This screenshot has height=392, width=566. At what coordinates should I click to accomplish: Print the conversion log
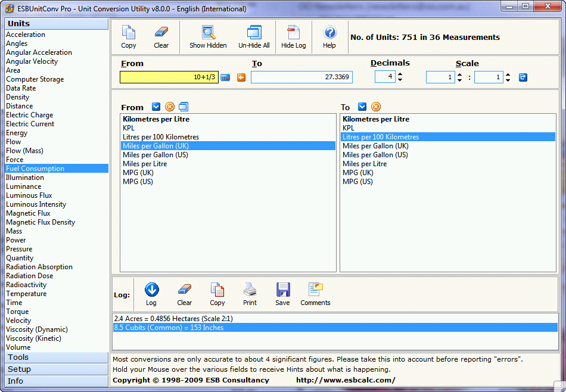(250, 294)
